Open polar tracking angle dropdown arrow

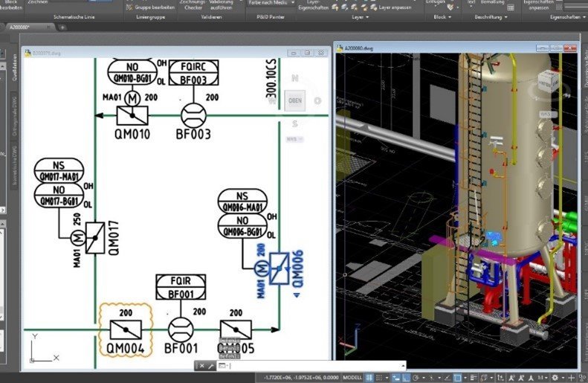pos(424,378)
